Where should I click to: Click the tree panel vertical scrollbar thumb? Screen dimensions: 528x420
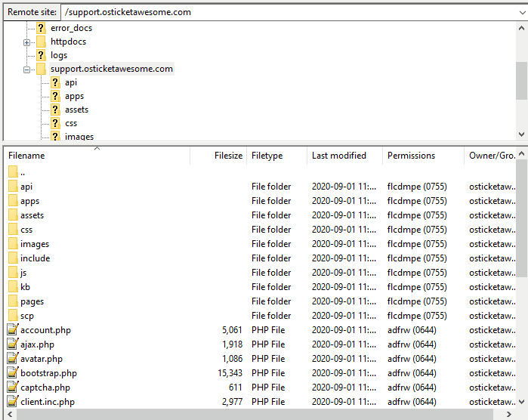521,81
